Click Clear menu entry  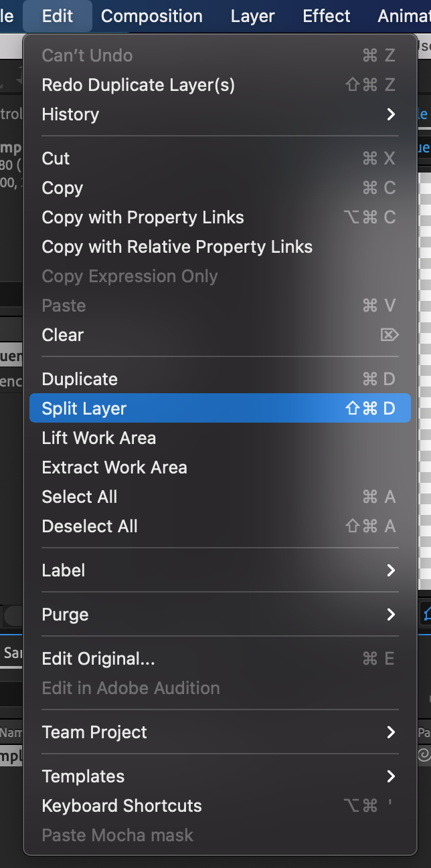coord(220,335)
